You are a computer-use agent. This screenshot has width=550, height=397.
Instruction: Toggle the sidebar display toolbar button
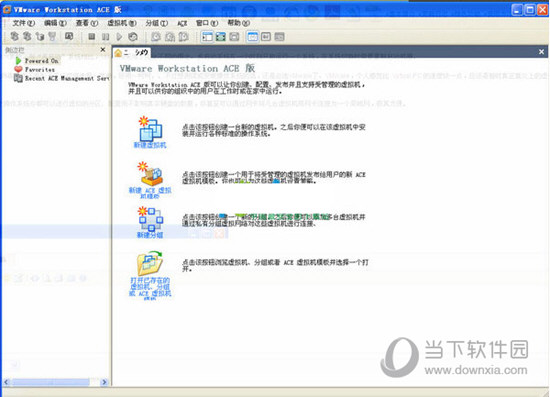click(x=207, y=36)
